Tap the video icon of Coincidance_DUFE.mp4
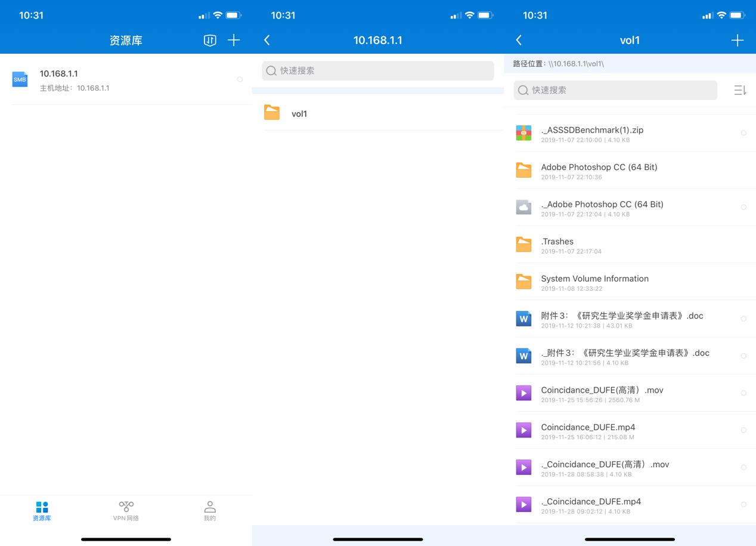This screenshot has width=756, height=546. pos(523,430)
